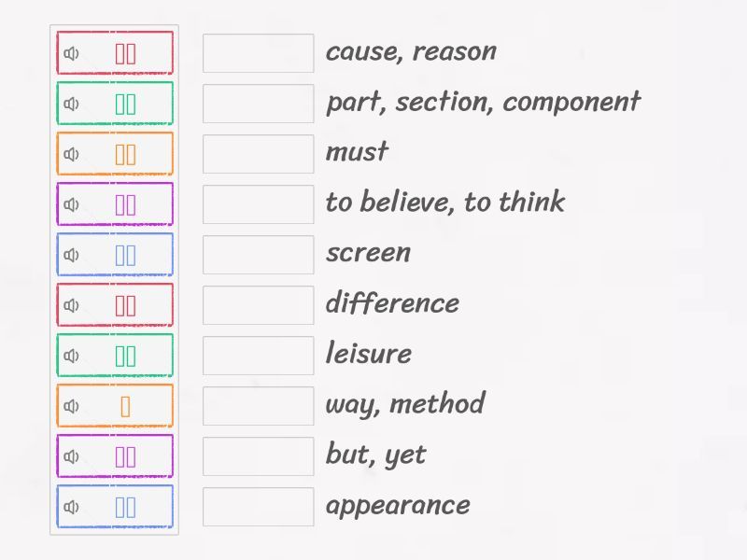Select the blank box beside "leisure"
Screen dimensions: 747x560
258,356
